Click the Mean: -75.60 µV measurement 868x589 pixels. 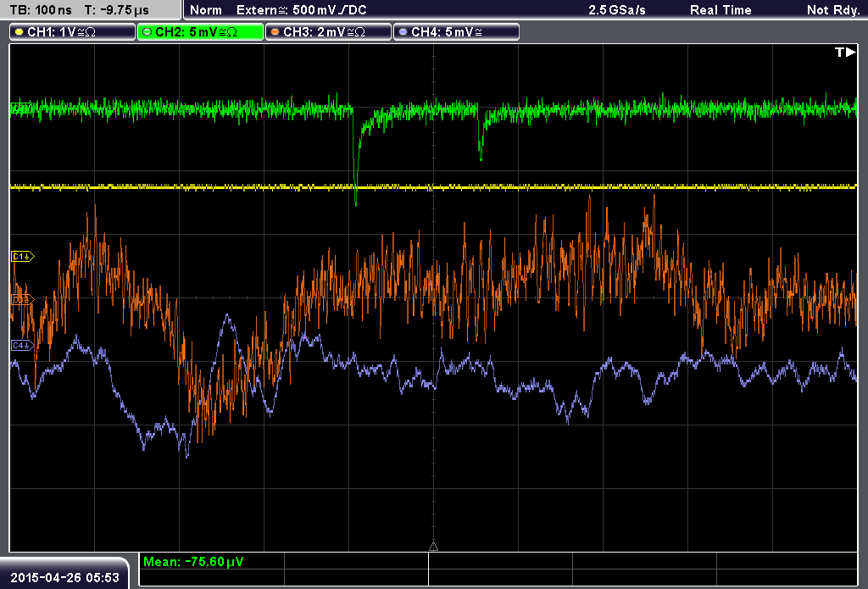193,562
